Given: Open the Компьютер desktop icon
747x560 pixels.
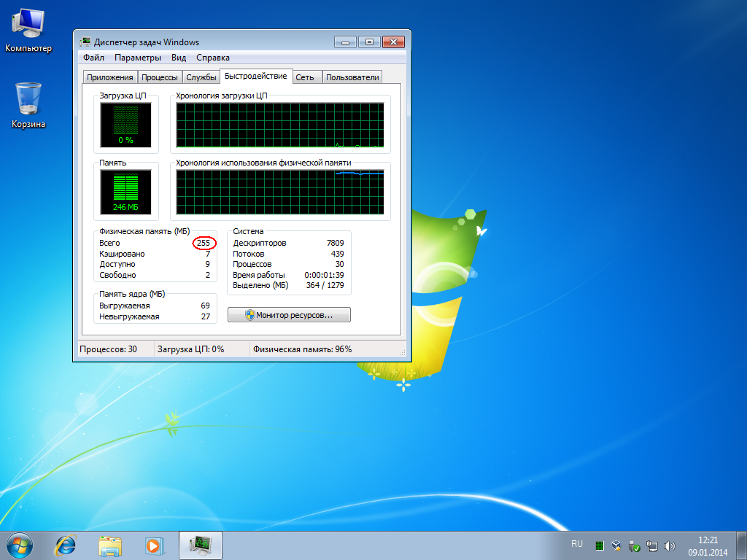Looking at the screenshot, I should click(28, 29).
